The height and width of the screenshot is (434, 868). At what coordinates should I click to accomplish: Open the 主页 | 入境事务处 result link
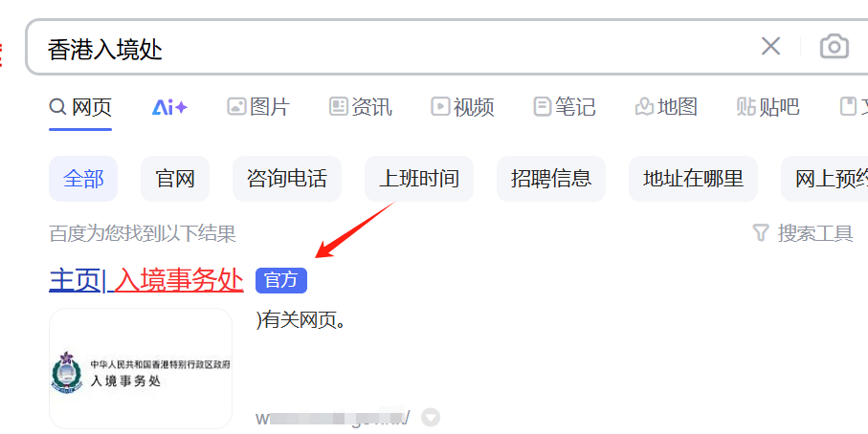tap(146, 280)
